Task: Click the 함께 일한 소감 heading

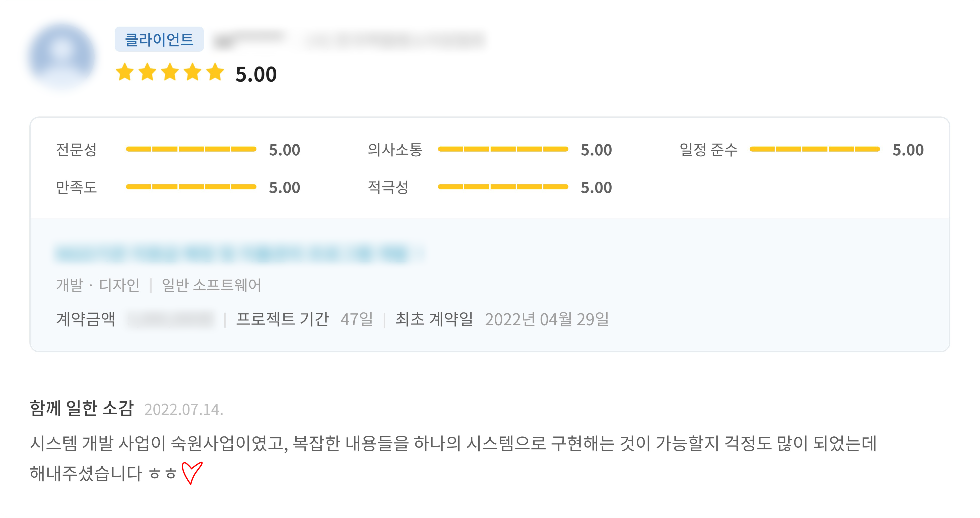Action: pos(82,408)
